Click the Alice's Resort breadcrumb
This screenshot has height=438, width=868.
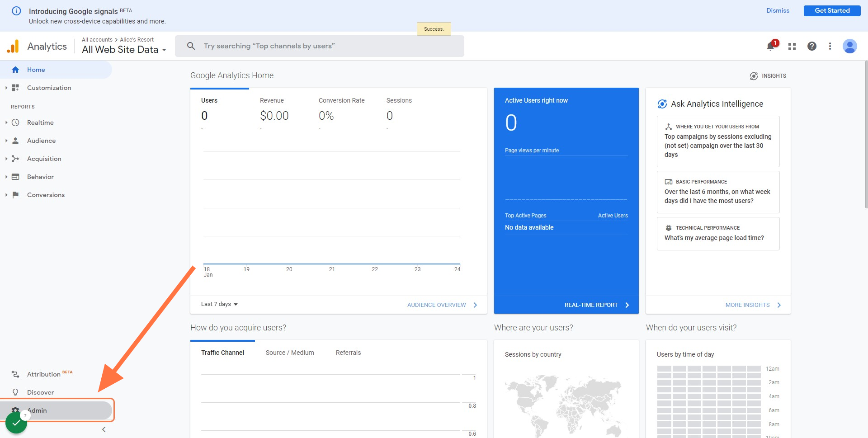[x=137, y=40]
